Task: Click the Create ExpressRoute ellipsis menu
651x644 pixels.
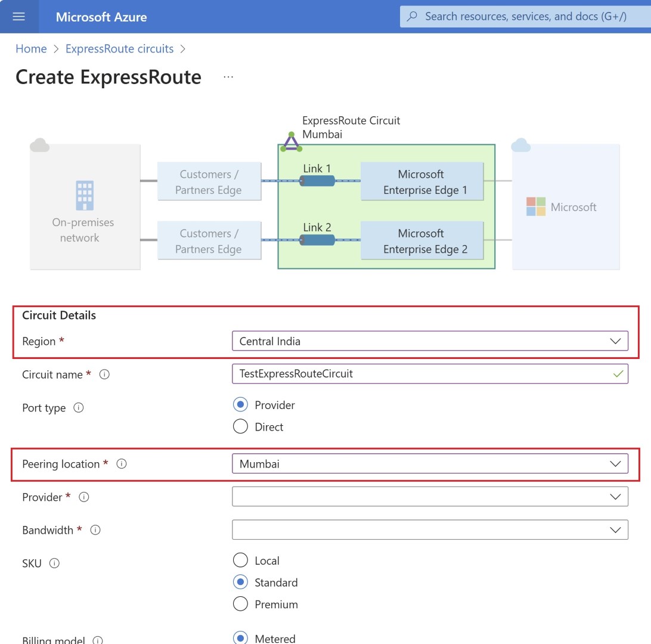Action: point(228,77)
